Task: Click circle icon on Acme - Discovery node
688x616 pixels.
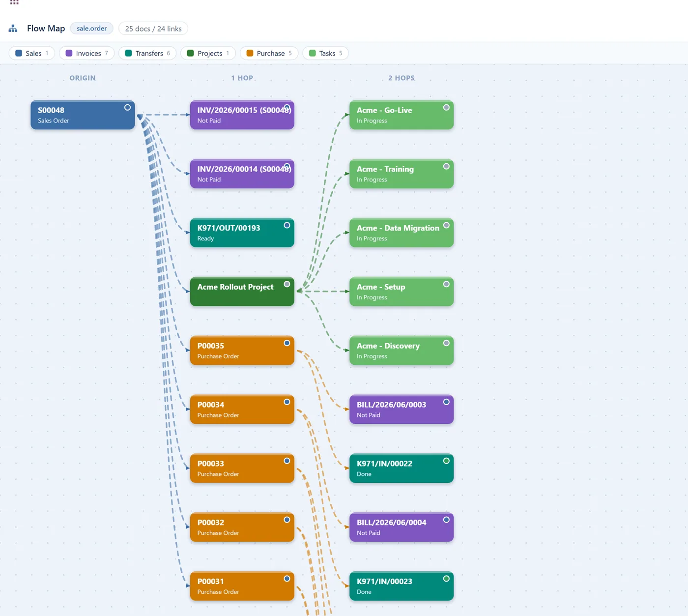Action: (x=446, y=343)
